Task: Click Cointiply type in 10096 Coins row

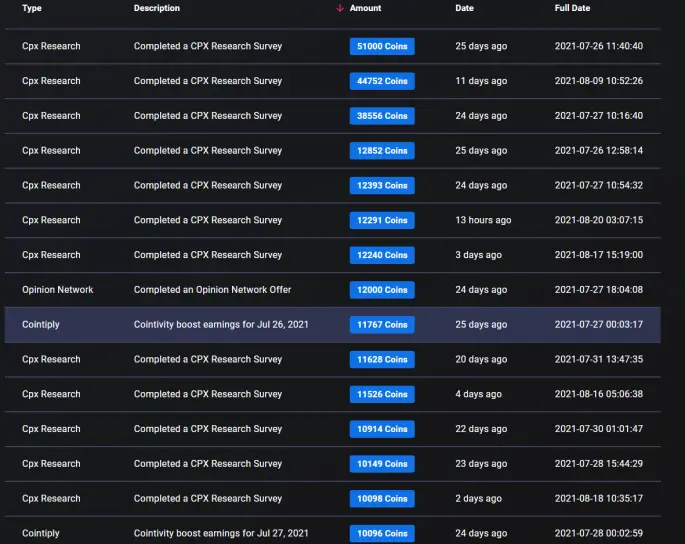Action: [x=41, y=533]
